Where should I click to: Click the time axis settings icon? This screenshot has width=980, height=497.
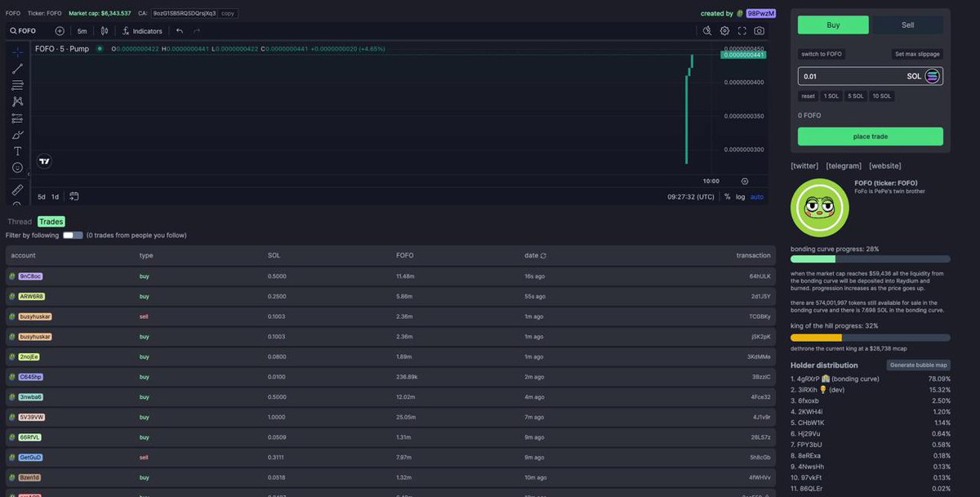click(744, 181)
